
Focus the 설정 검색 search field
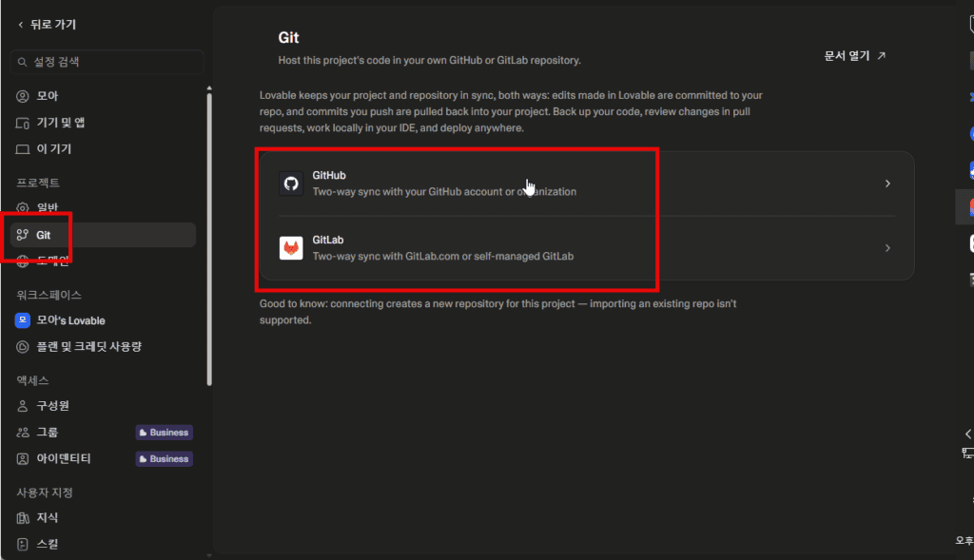point(107,62)
